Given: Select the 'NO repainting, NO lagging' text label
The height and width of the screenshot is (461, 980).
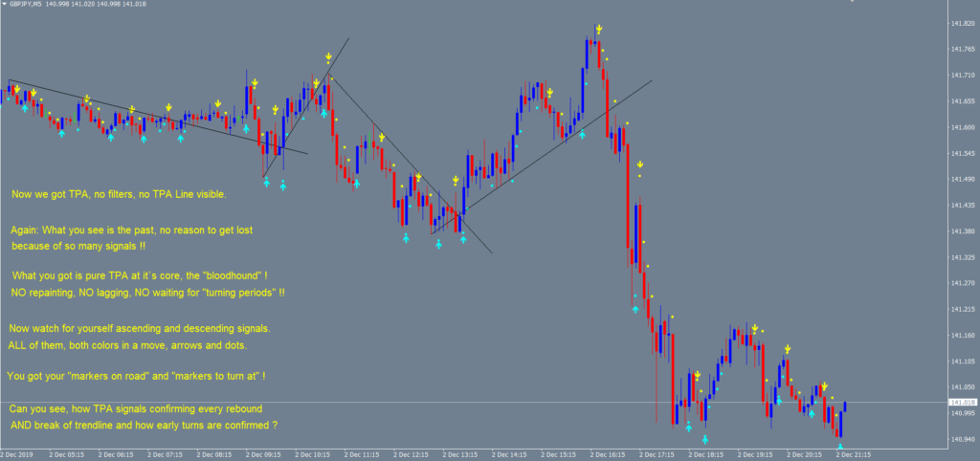Looking at the screenshot, I should coord(147,292).
